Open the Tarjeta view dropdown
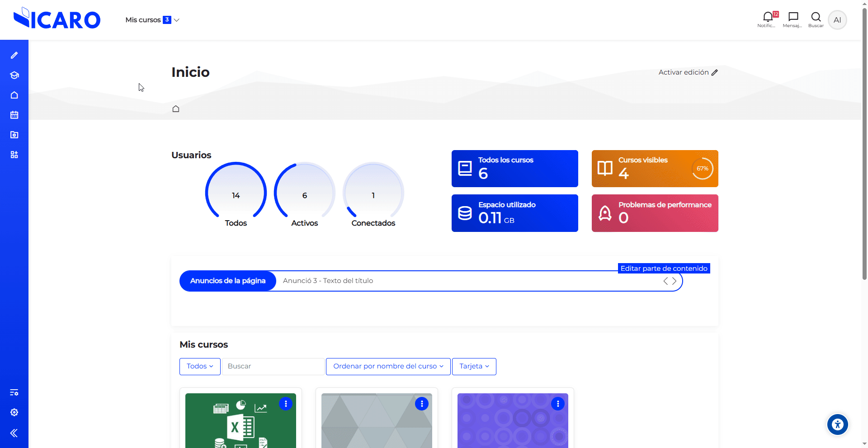The image size is (868, 448). pos(474,366)
